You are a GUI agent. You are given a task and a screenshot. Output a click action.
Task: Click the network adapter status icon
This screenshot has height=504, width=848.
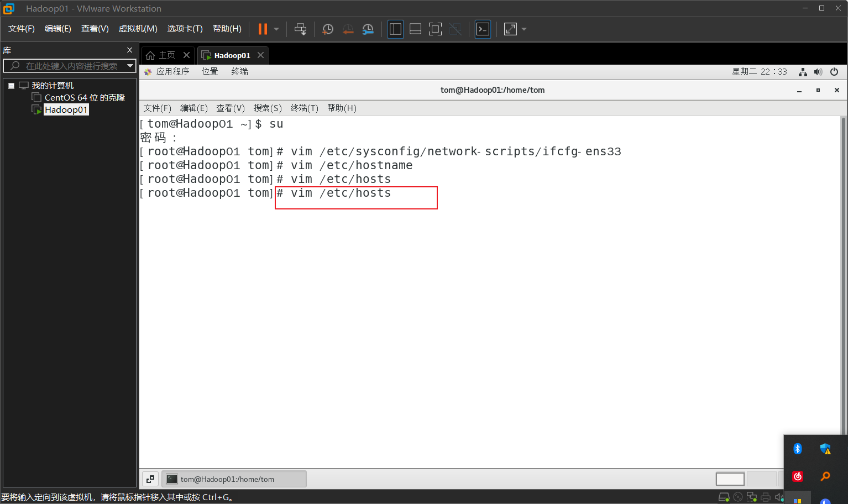pyautogui.click(x=752, y=497)
